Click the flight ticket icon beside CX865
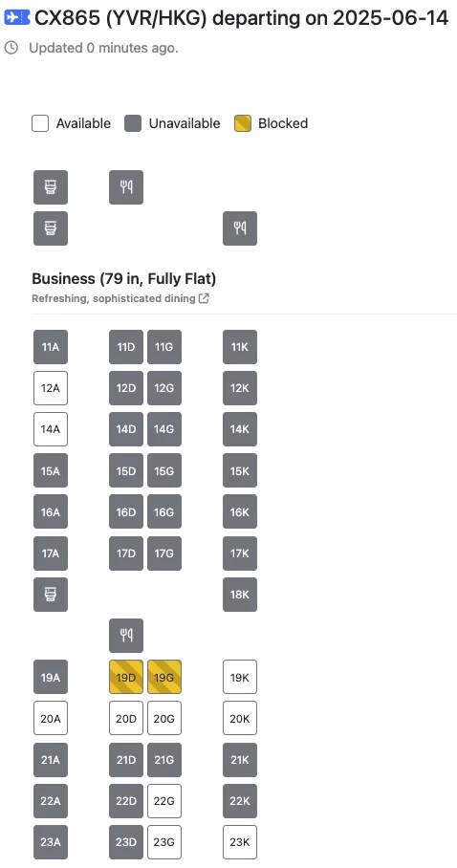The image size is (457, 868). click(x=16, y=18)
